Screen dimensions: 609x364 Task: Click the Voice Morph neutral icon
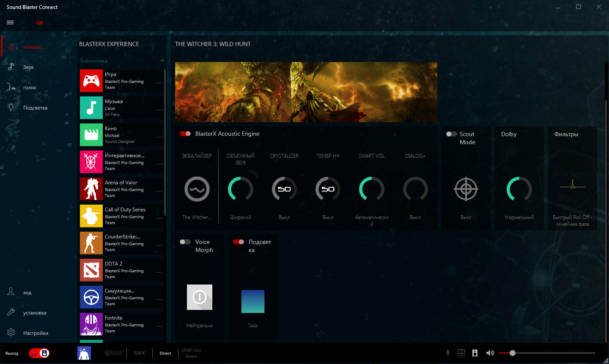click(199, 297)
